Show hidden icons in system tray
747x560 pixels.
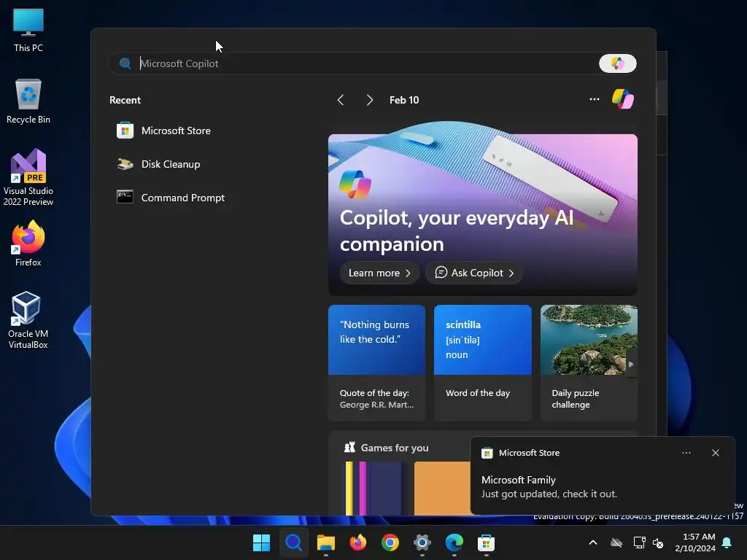[593, 542]
